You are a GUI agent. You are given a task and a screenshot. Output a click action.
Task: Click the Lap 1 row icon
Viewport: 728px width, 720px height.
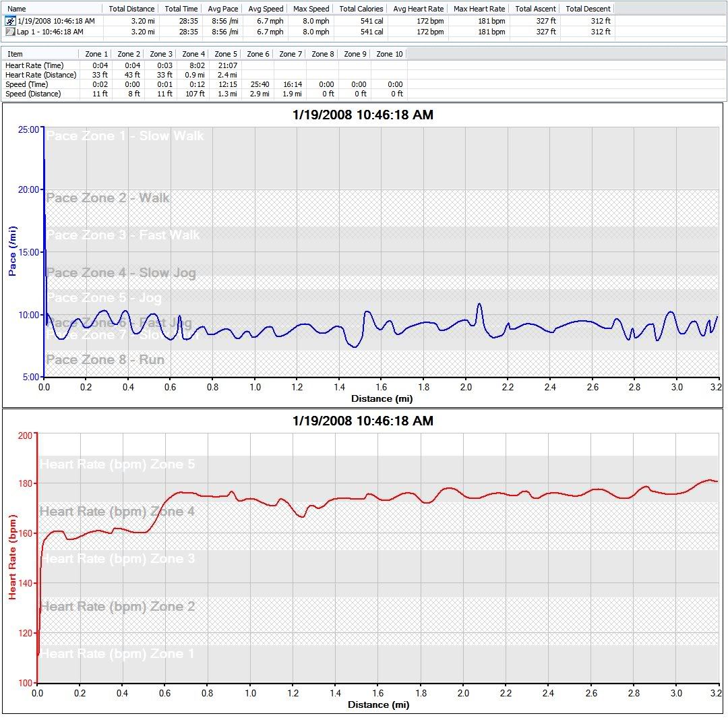[x=10, y=32]
